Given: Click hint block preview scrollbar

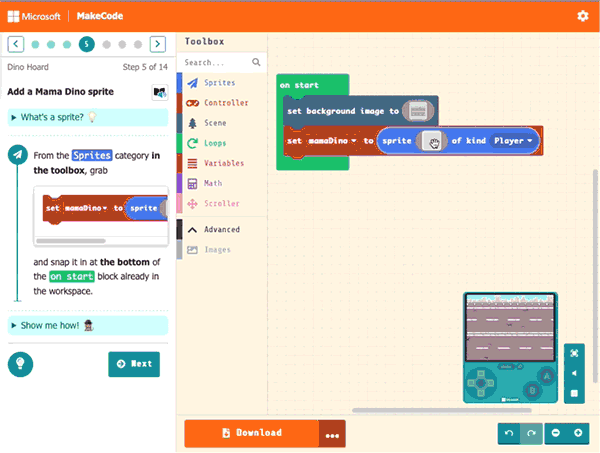Looking at the screenshot, I should tap(71, 241).
